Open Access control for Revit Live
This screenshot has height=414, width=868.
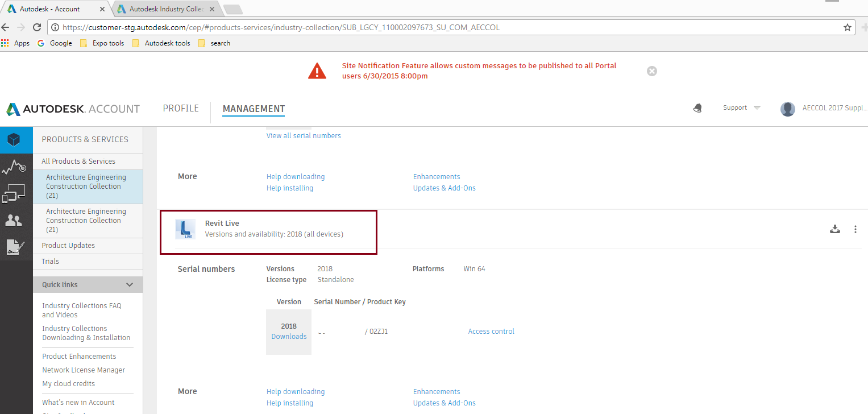click(x=491, y=331)
